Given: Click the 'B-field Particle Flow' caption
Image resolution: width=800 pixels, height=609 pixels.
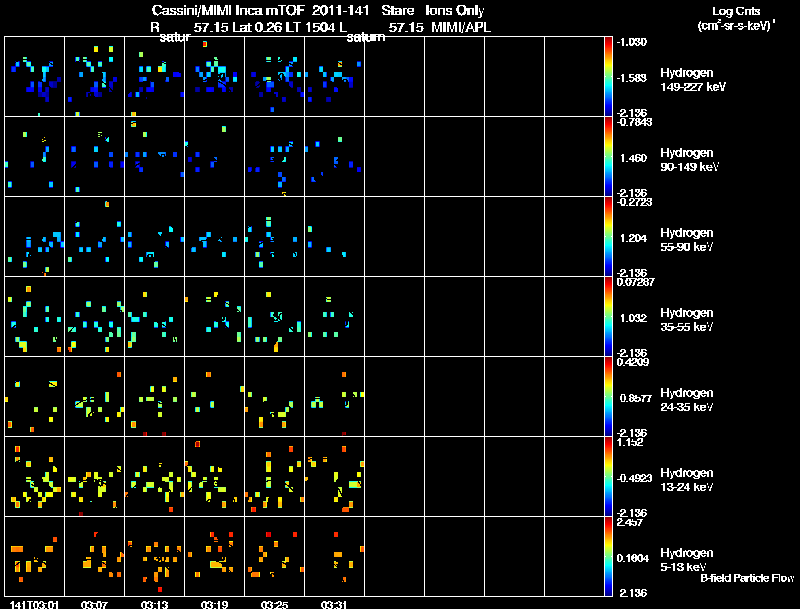Looking at the screenshot, I should pyautogui.click(x=747, y=578).
